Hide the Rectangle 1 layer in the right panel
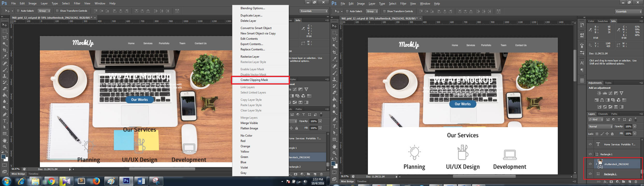This screenshot has width=644, height=186. pos(590,154)
